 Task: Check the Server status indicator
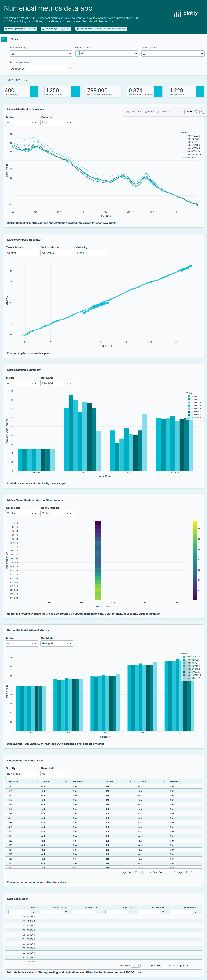click(x=192, y=111)
